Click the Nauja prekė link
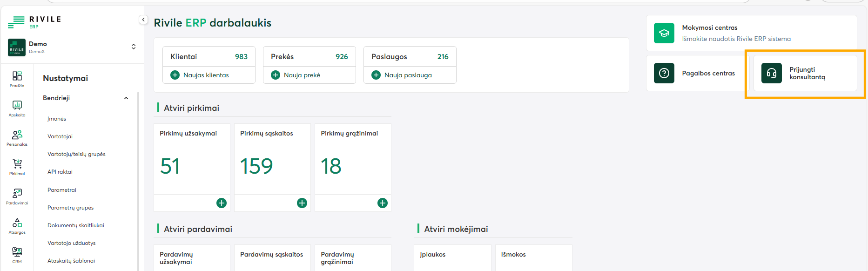868x271 pixels. click(302, 75)
